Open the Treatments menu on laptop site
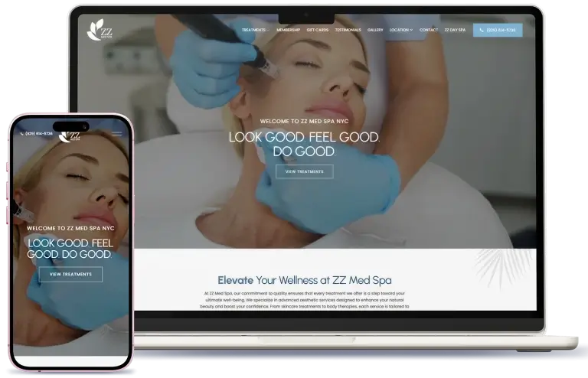The height and width of the screenshot is (378, 588). coord(256,30)
